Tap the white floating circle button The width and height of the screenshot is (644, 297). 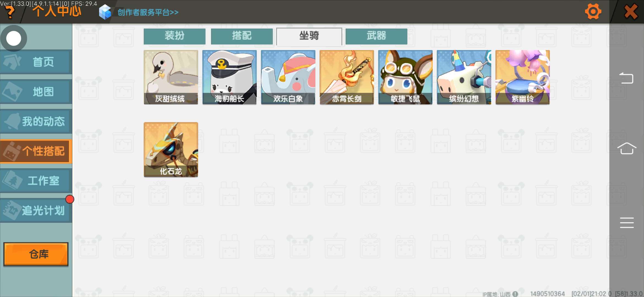[14, 38]
